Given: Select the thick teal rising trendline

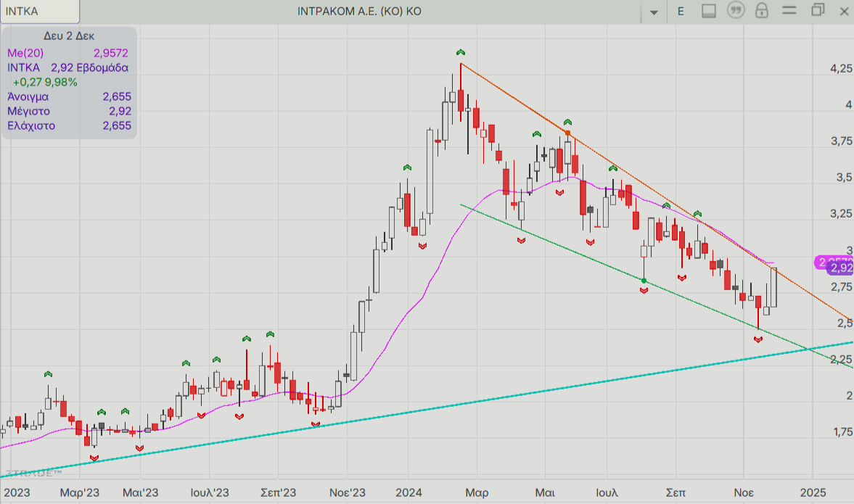Looking at the screenshot, I should 427,410.
